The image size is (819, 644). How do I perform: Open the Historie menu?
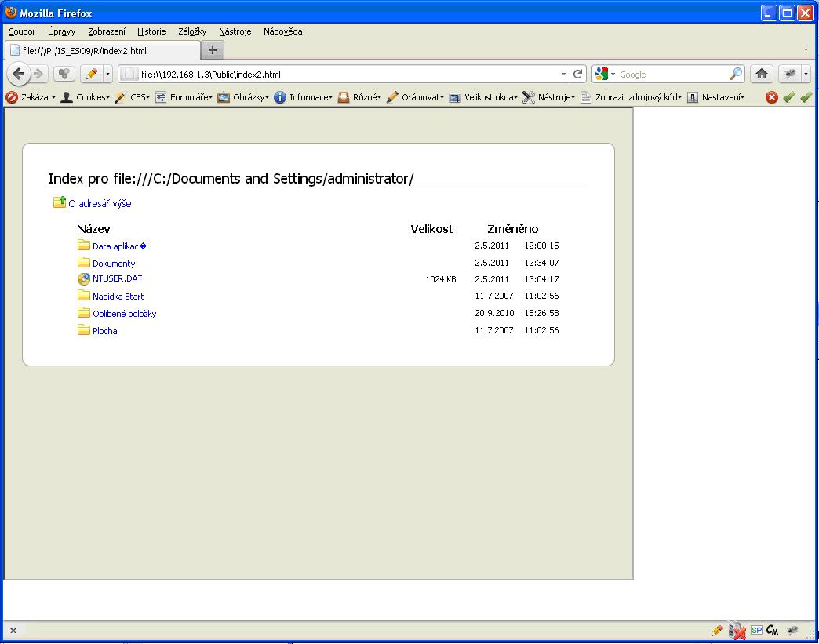click(151, 31)
